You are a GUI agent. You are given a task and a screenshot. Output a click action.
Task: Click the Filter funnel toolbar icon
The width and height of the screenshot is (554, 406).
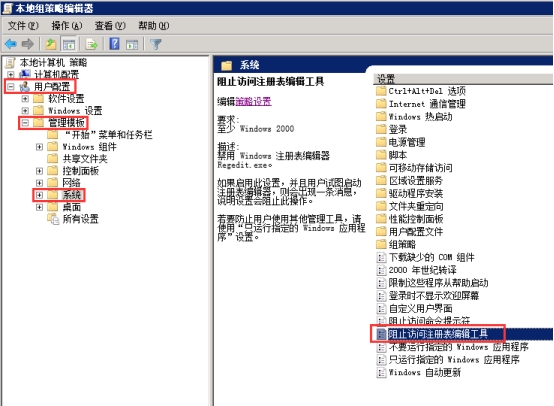155,45
